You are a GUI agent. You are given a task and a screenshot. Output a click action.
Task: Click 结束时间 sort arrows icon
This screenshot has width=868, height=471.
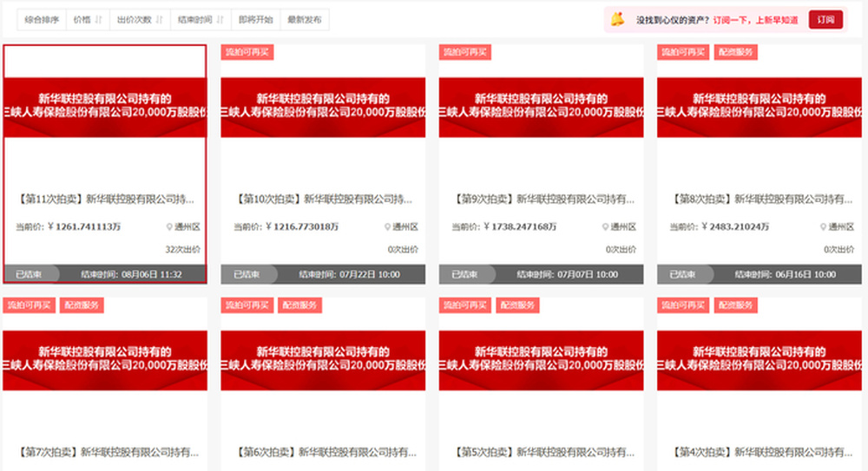pos(220,20)
